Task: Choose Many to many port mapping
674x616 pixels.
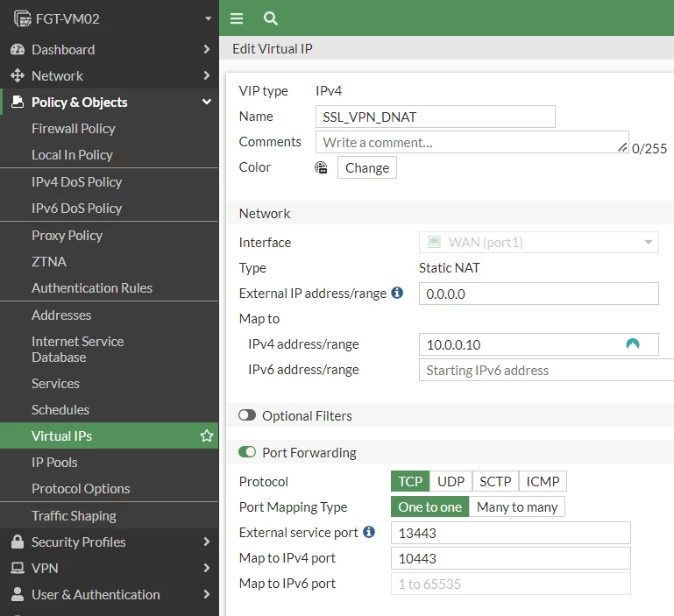Action: [517, 506]
